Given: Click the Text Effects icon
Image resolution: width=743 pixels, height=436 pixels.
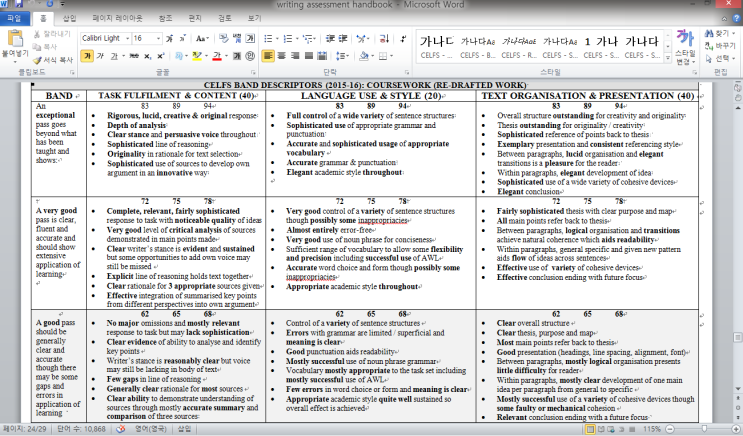Looking at the screenshot, I should 181,56.
